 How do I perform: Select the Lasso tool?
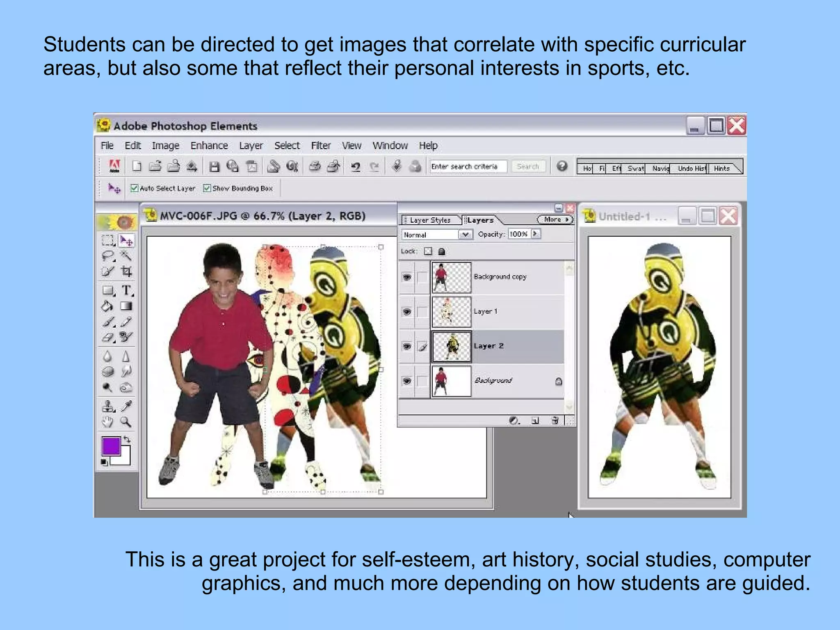pyautogui.click(x=108, y=256)
